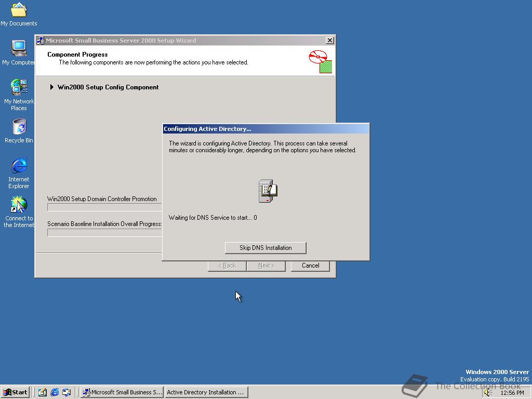This screenshot has height=399, width=532.
Task: Select the Recycle Bin icon
Action: click(19, 130)
